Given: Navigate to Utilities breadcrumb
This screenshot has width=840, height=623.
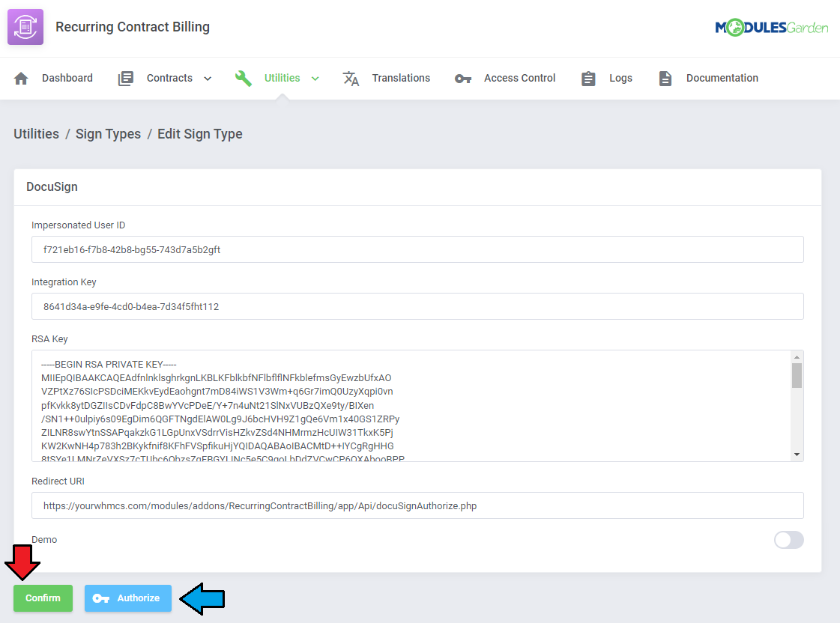Looking at the screenshot, I should (37, 134).
